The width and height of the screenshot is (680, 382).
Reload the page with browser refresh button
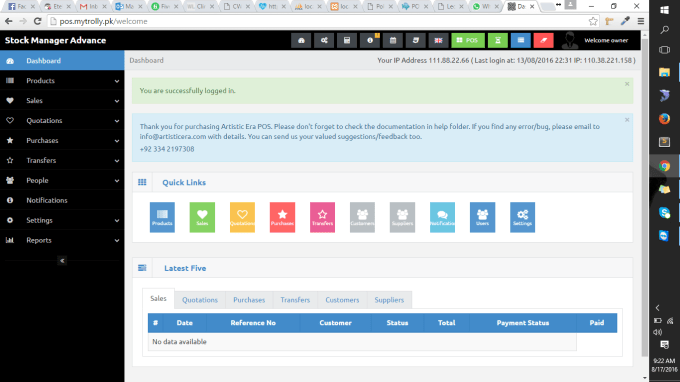click(38, 21)
